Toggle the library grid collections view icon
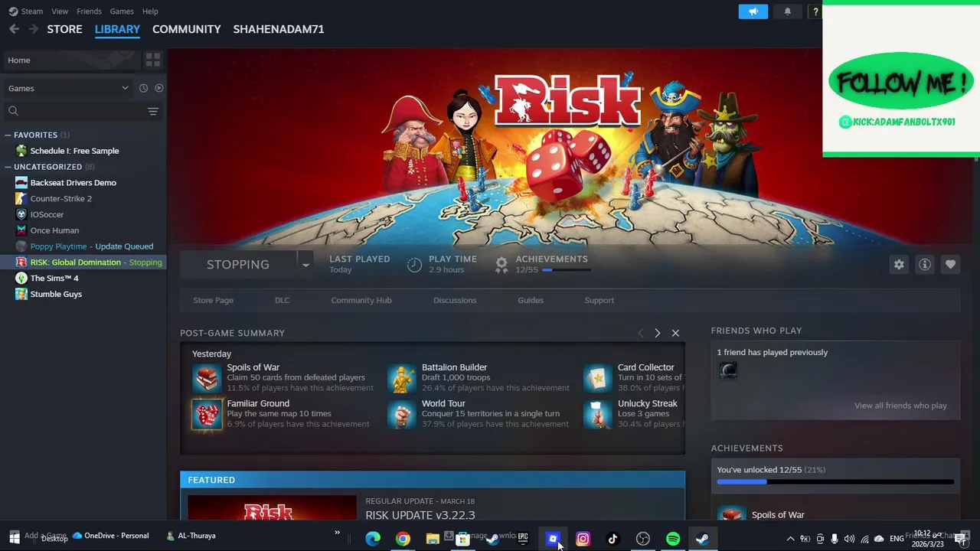This screenshot has width=980, height=551. point(153,60)
